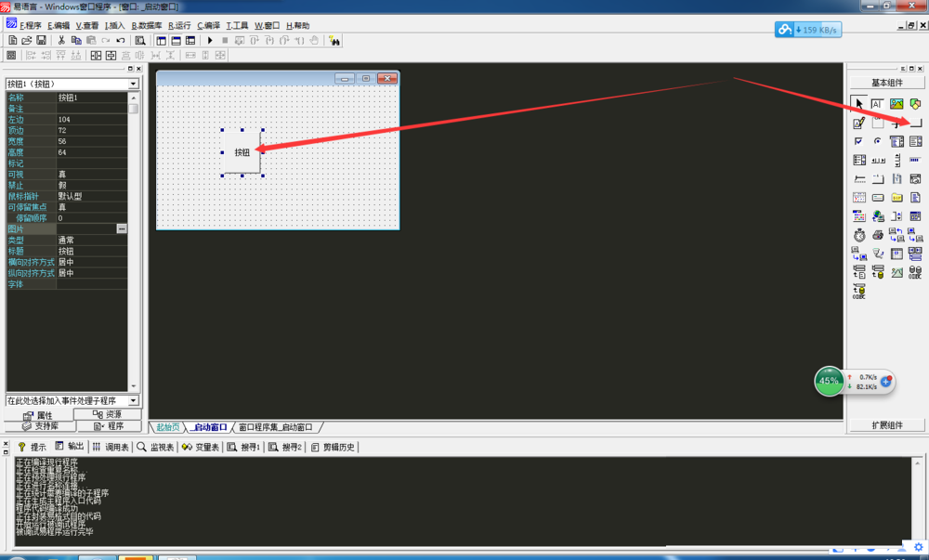
Task: Open the 剪辑历史 output tab
Action: point(333,447)
